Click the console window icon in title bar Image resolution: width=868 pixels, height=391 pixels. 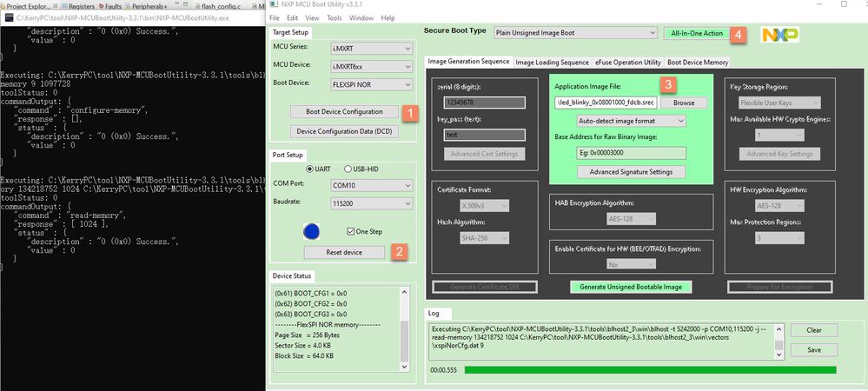coord(9,17)
